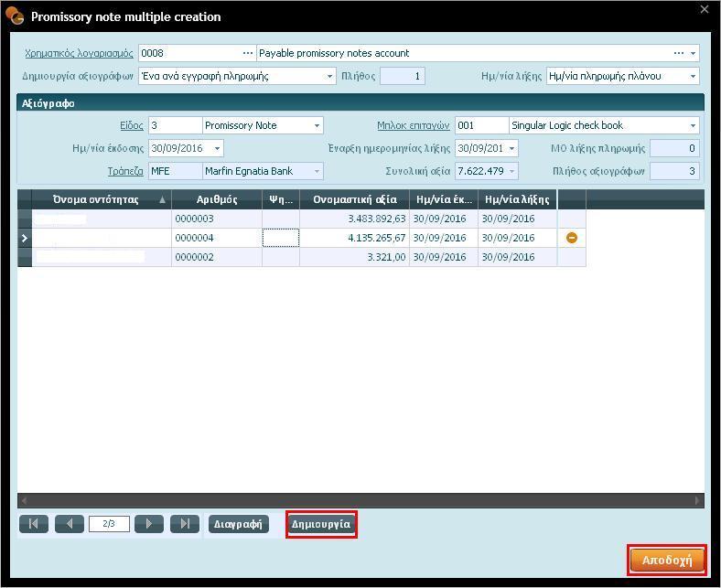Open the Ημ/νία έκδοσης date picker arrow
This screenshot has width=721, height=588.
pyautogui.click(x=217, y=148)
